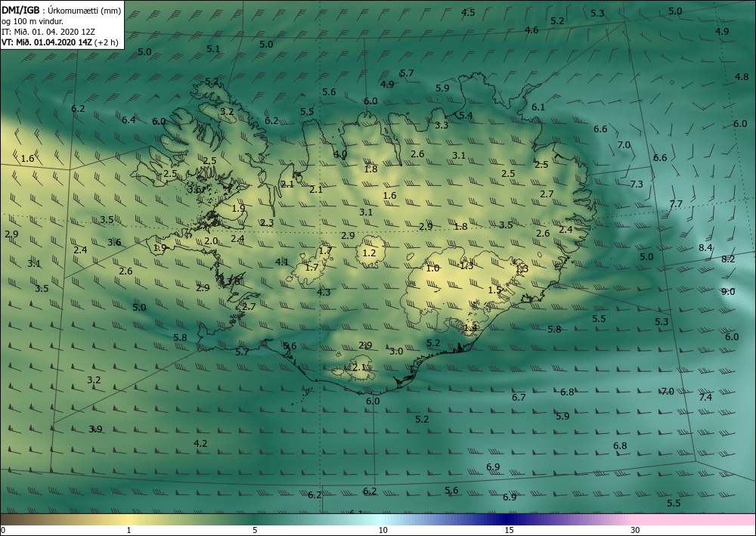Click the 'og 100 m vindur.' legend line
The image size is (756, 536).
point(33,21)
